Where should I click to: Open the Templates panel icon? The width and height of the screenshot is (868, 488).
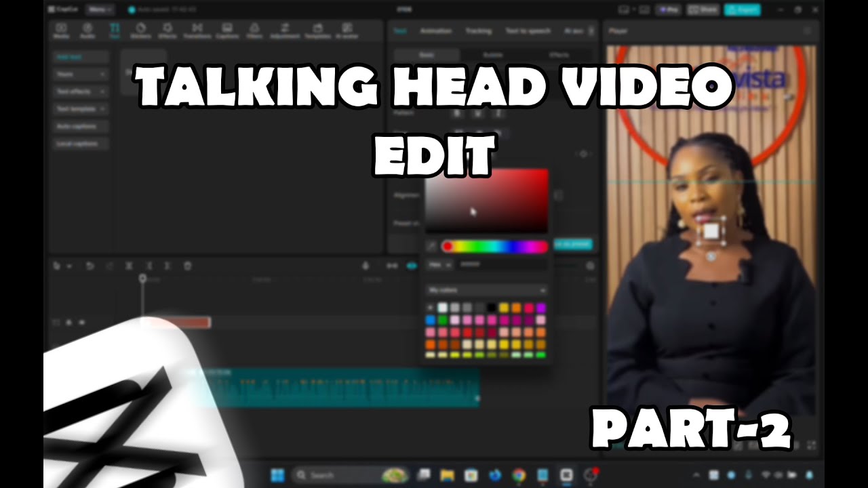[317, 30]
